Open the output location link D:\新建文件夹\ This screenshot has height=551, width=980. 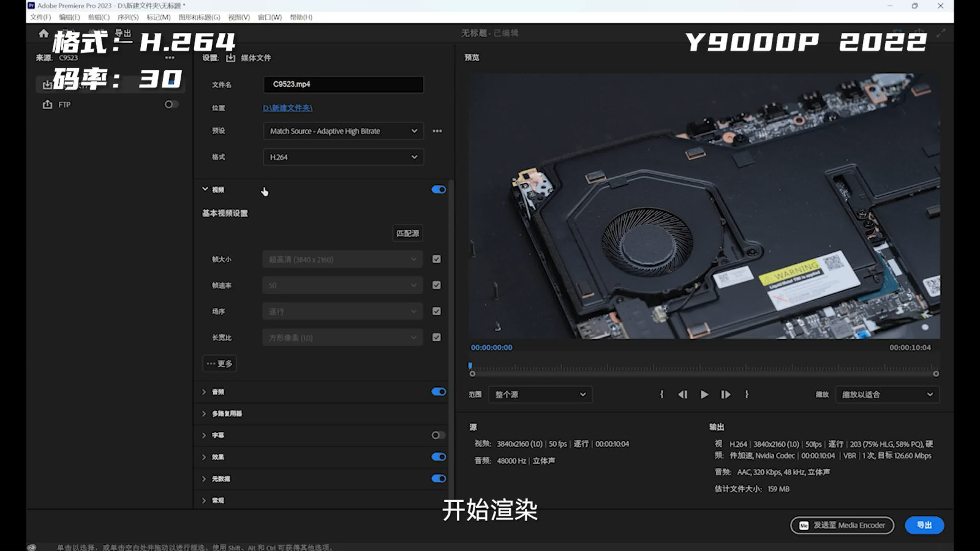pyautogui.click(x=288, y=108)
